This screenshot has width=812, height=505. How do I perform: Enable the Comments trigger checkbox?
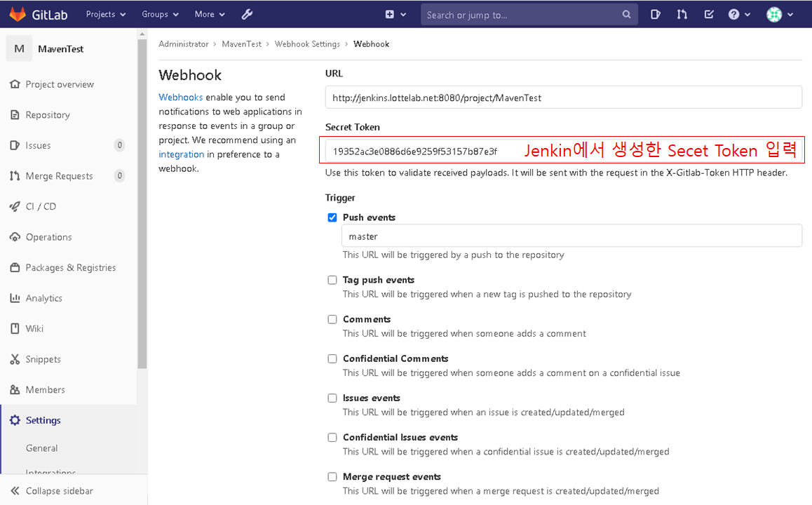(332, 320)
